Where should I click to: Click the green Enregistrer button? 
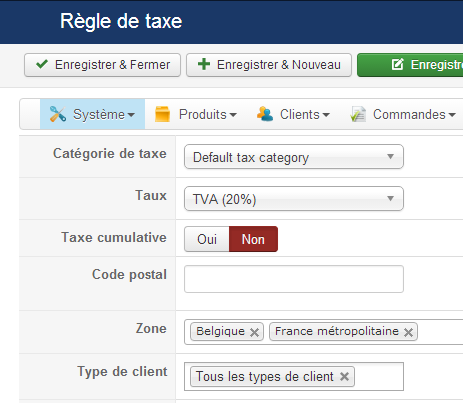410,65
